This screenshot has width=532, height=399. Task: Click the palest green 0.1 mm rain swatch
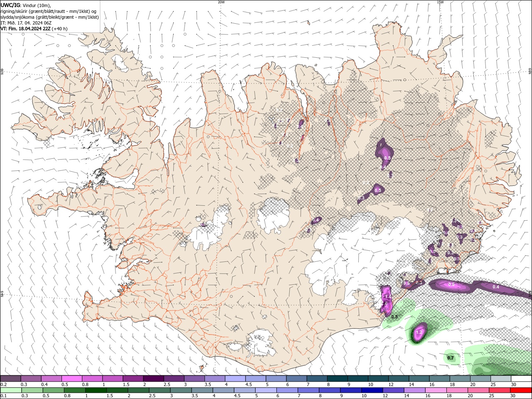click(11, 390)
